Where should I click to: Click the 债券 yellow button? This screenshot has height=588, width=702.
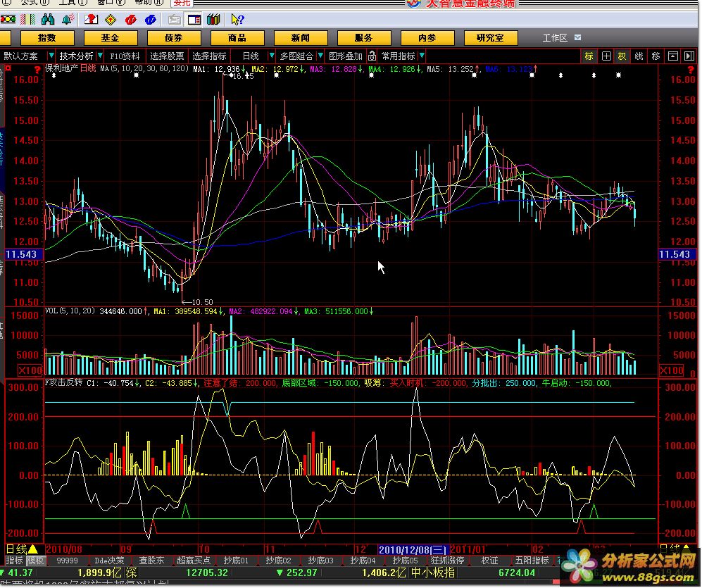click(174, 38)
